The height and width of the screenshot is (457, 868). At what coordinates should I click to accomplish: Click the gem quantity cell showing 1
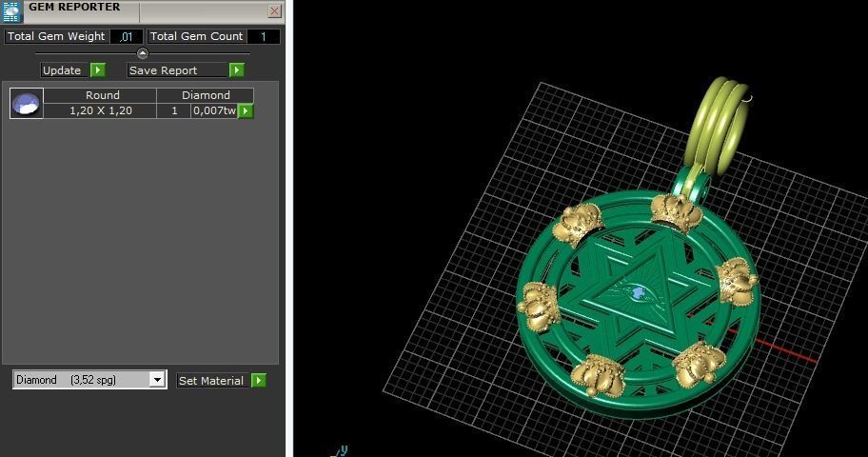pos(174,110)
